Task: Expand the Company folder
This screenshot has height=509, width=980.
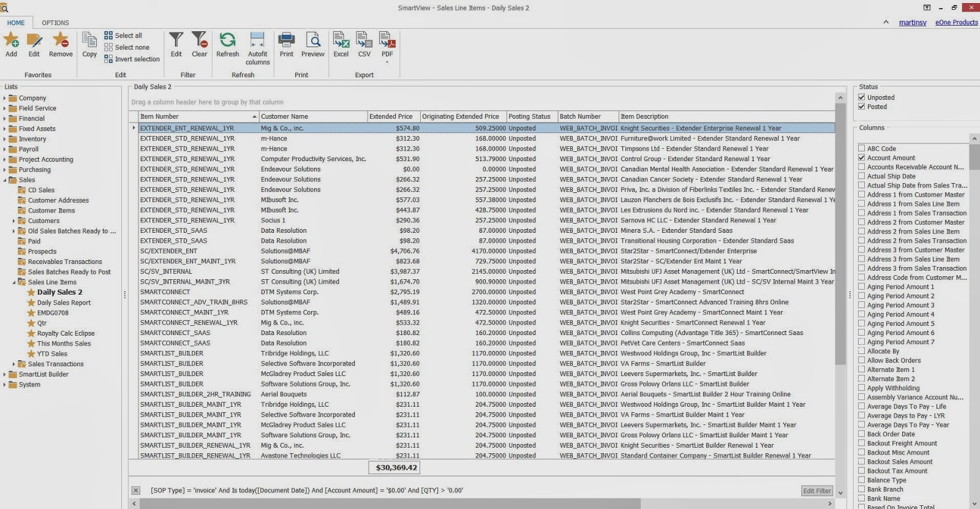Action: 4,98
